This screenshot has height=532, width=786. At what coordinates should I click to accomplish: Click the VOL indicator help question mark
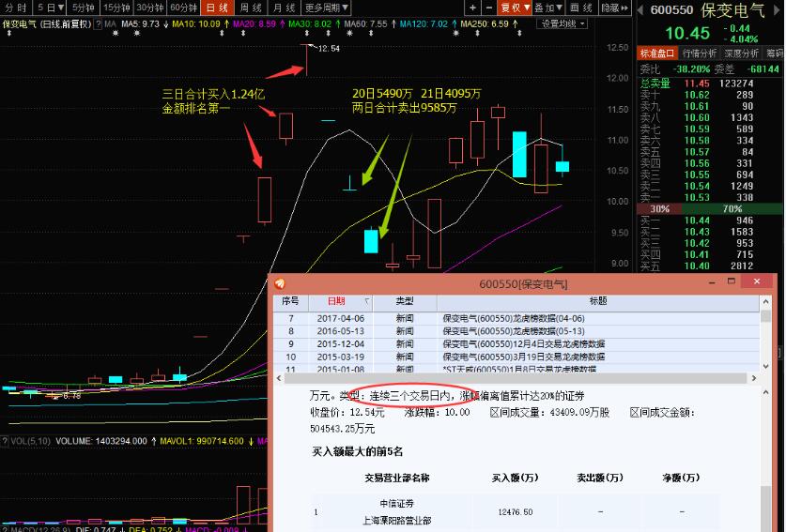(5, 441)
